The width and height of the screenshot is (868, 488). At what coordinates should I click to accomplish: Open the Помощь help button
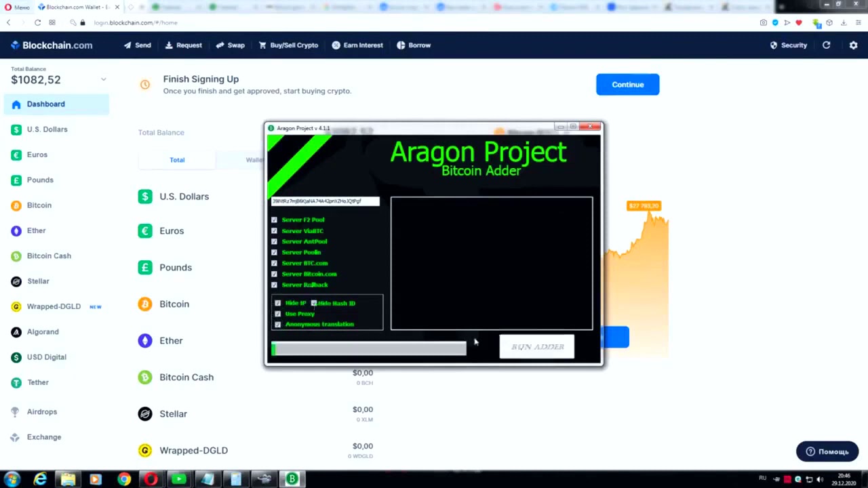pos(827,451)
